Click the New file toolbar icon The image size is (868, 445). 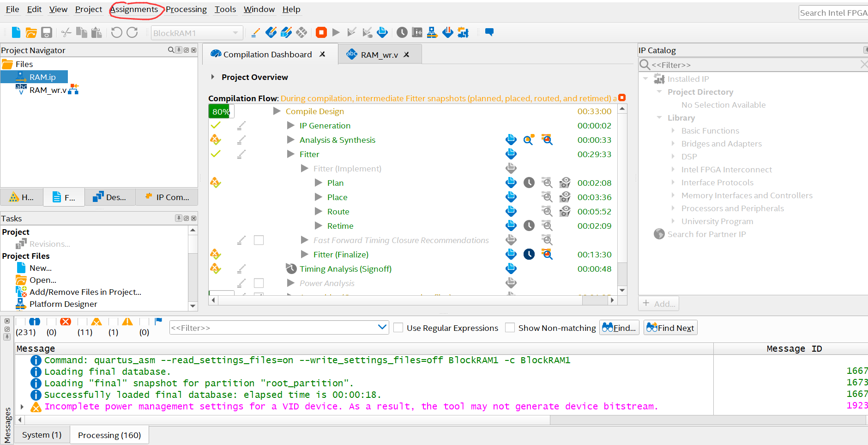tap(16, 32)
